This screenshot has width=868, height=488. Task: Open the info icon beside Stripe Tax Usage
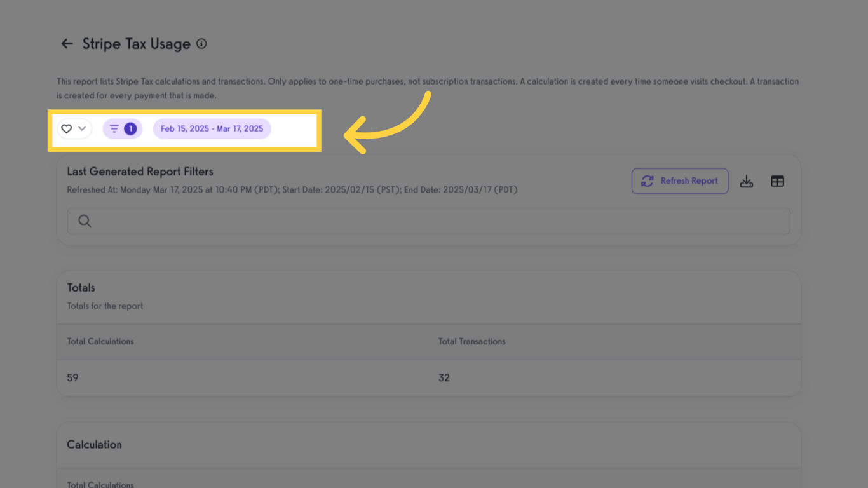(201, 44)
